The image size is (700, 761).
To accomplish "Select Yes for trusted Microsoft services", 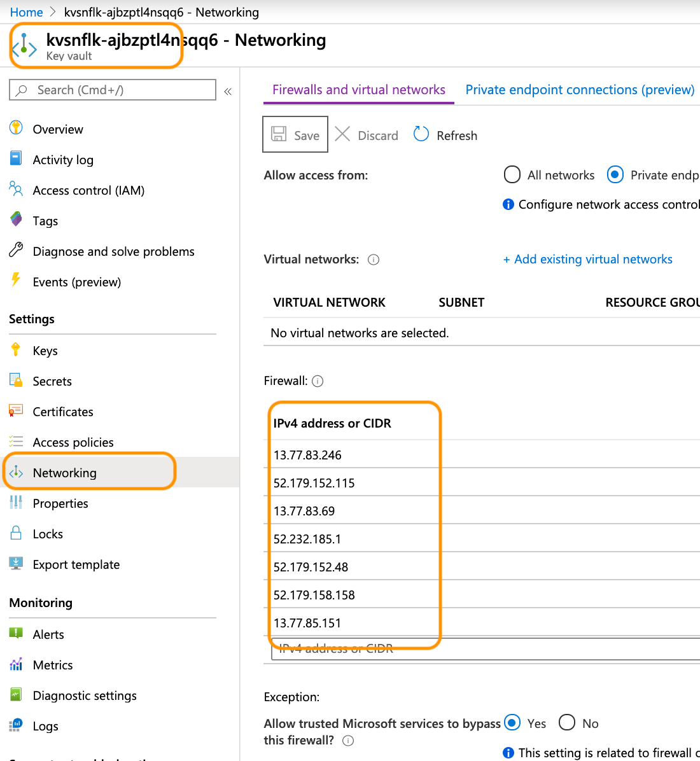I will pos(512,723).
